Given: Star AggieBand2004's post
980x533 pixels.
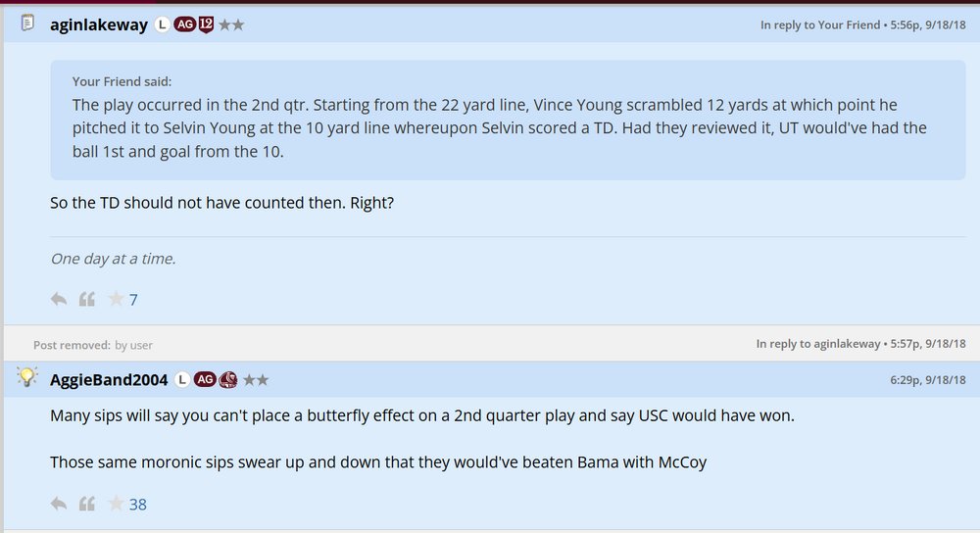Looking at the screenshot, I should click(116, 504).
